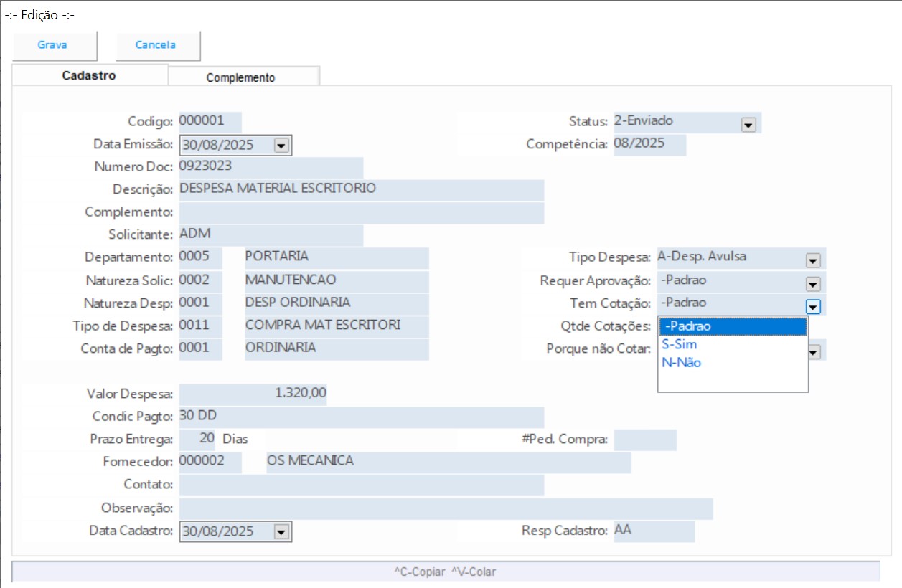This screenshot has height=588, width=902.
Task: Collapse the Tem Cotação dropdown arrow
Action: 812,306
